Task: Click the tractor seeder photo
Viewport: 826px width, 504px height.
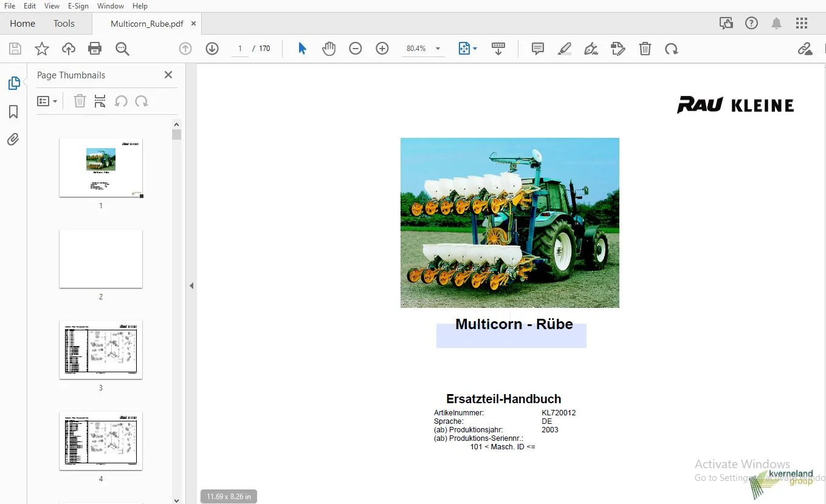Action: (x=510, y=223)
